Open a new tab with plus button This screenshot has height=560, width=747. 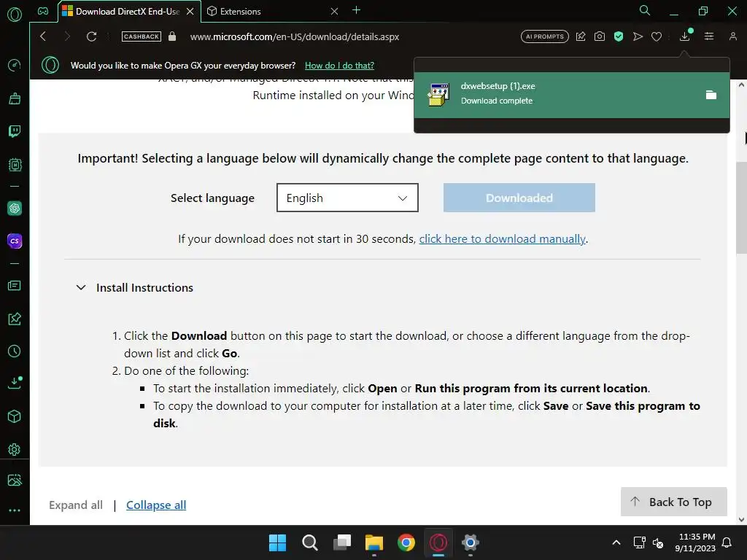[x=356, y=10]
